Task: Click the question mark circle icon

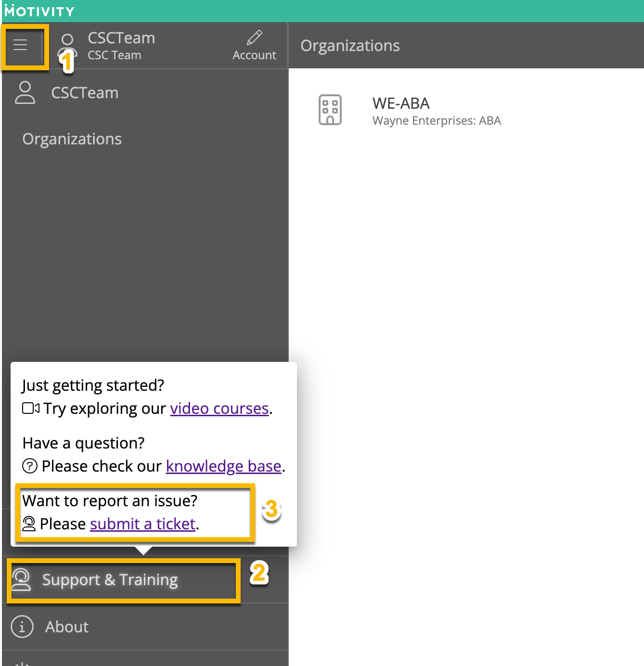Action: click(30, 466)
